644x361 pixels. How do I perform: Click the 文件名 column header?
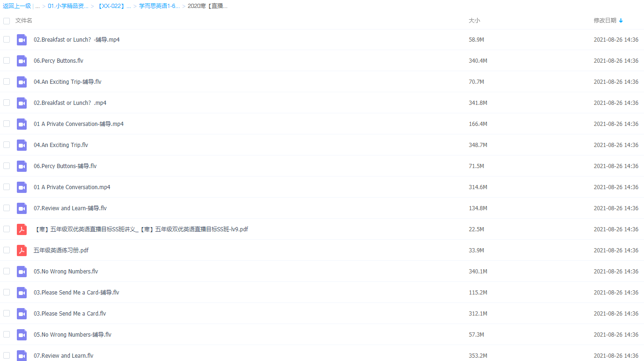coord(24,21)
